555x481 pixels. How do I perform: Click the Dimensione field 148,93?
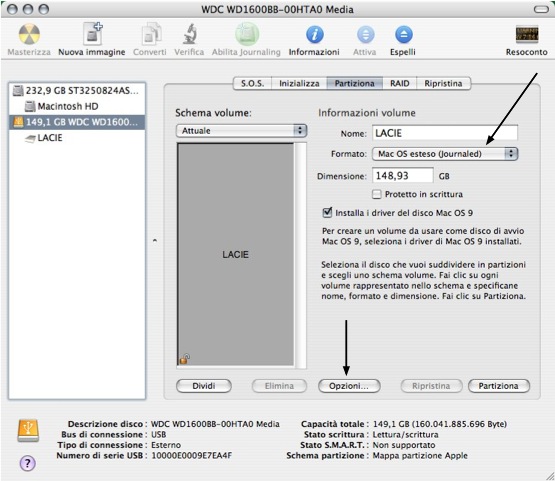pyautogui.click(x=403, y=176)
